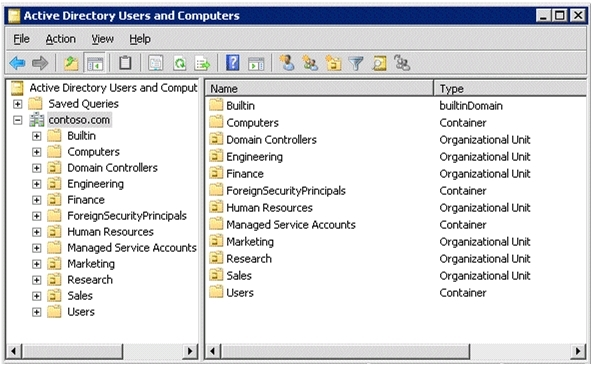Expand the Users tree node
The height and width of the screenshot is (365, 592).
37,312
